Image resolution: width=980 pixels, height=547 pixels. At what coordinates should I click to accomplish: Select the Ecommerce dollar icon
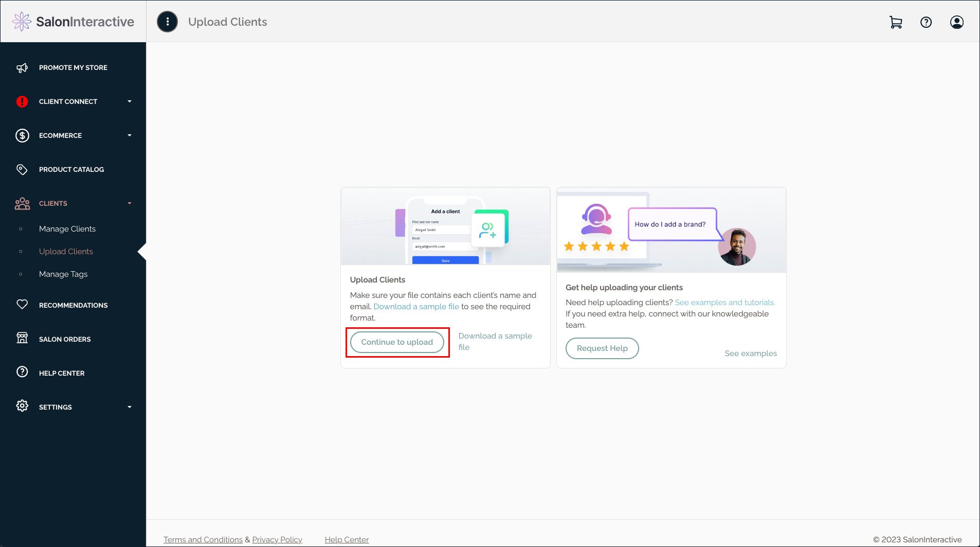point(22,135)
